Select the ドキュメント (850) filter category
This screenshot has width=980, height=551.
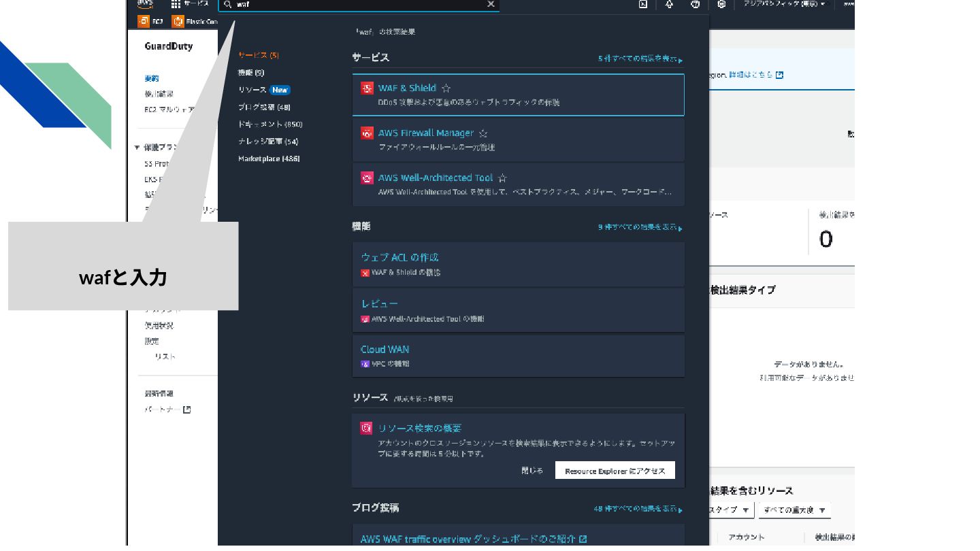click(270, 124)
